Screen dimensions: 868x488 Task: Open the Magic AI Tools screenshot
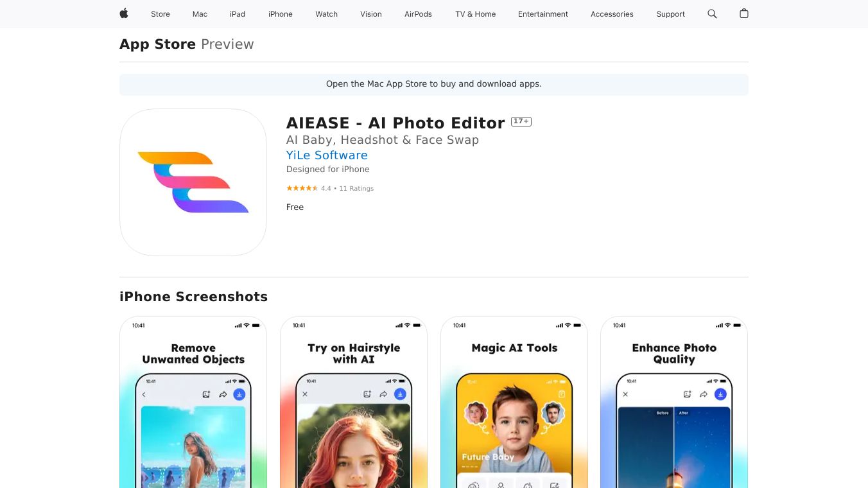click(x=514, y=402)
